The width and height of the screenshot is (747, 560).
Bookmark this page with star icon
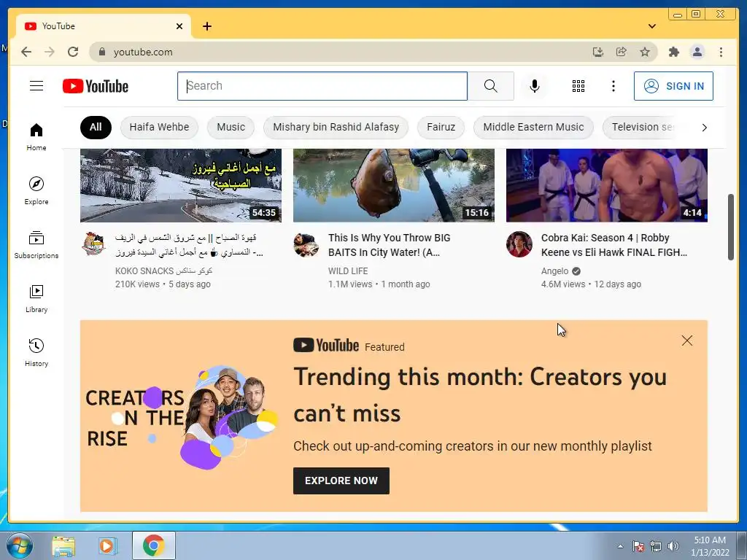(x=645, y=52)
